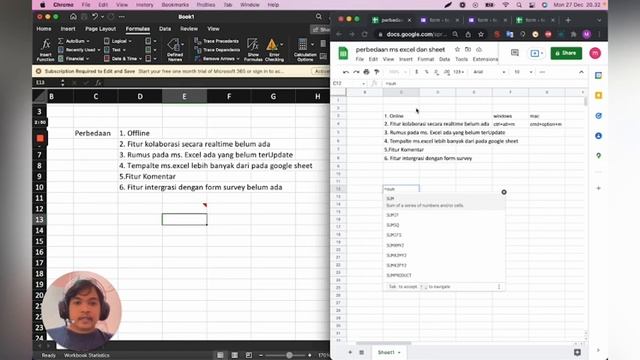The height and width of the screenshot is (360, 640).
Task: Click the Chrome reload button
Action: pyautogui.click(x=364, y=34)
